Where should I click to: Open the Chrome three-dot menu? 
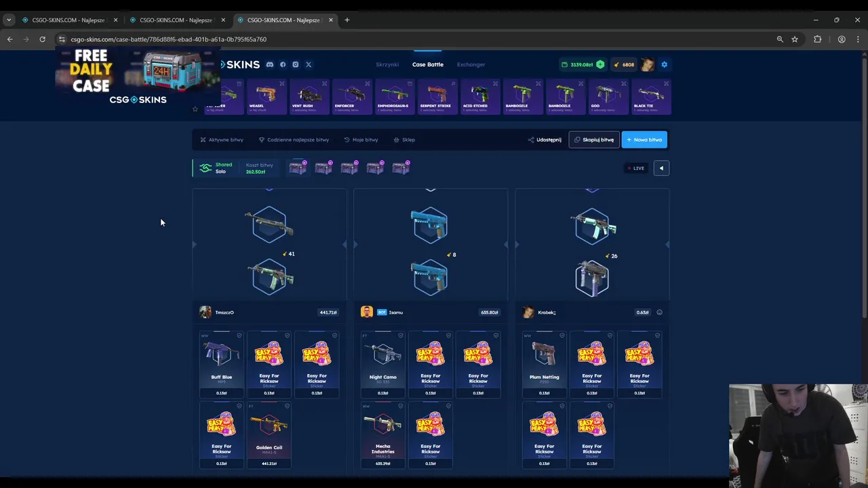click(x=859, y=39)
